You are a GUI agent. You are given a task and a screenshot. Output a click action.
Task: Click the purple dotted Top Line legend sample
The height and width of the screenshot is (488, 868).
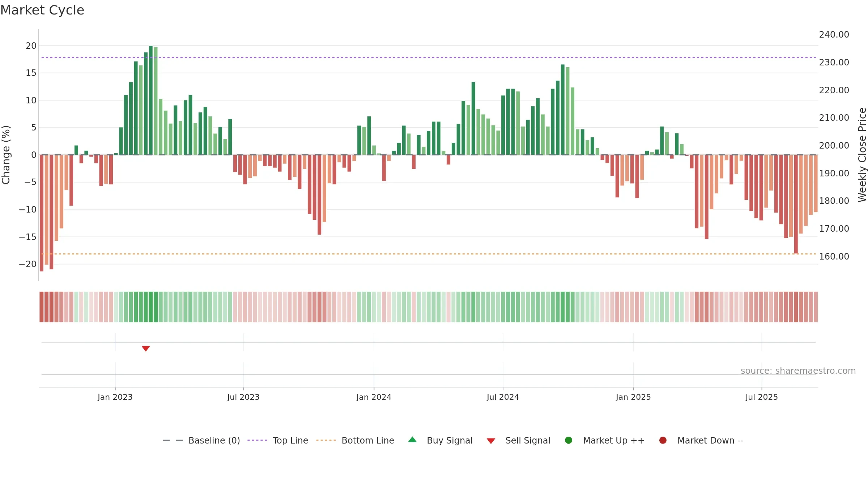[x=257, y=440]
